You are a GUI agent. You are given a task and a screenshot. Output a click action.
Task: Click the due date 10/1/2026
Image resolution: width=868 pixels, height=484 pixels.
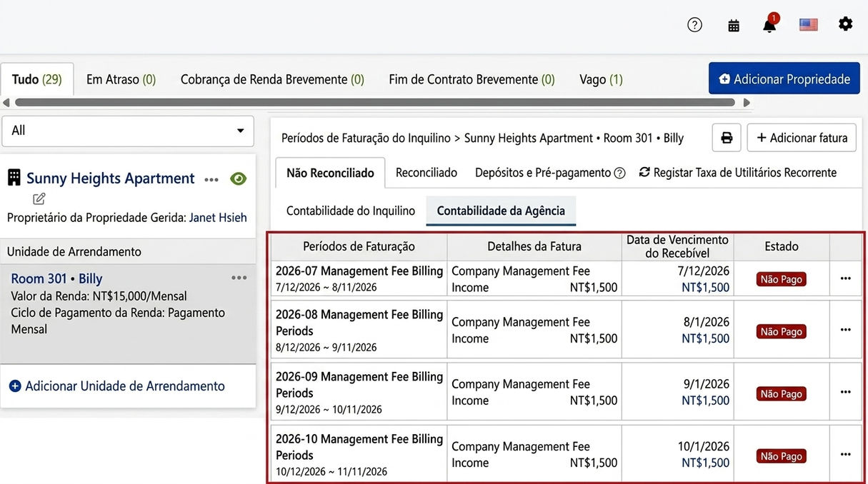click(704, 447)
